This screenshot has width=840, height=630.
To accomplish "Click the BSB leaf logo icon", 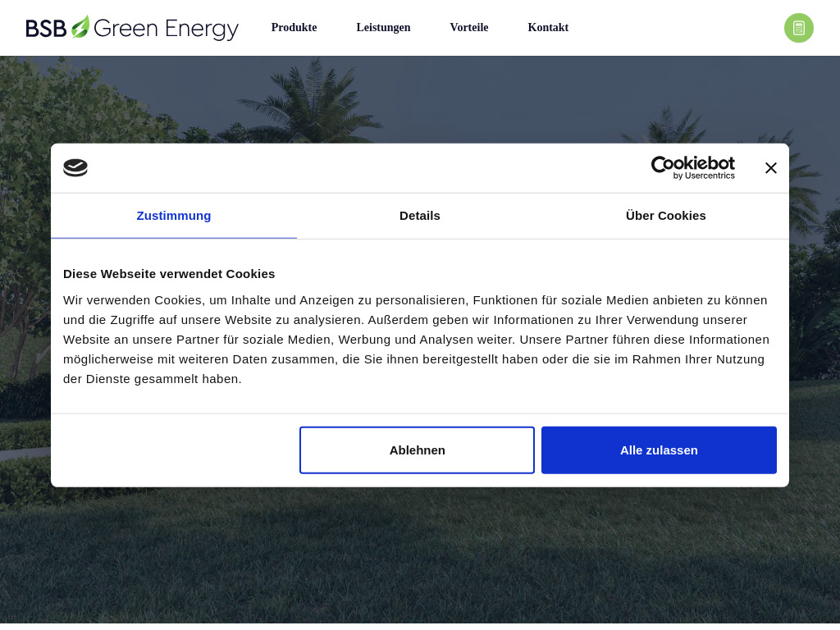I will click(x=79, y=26).
